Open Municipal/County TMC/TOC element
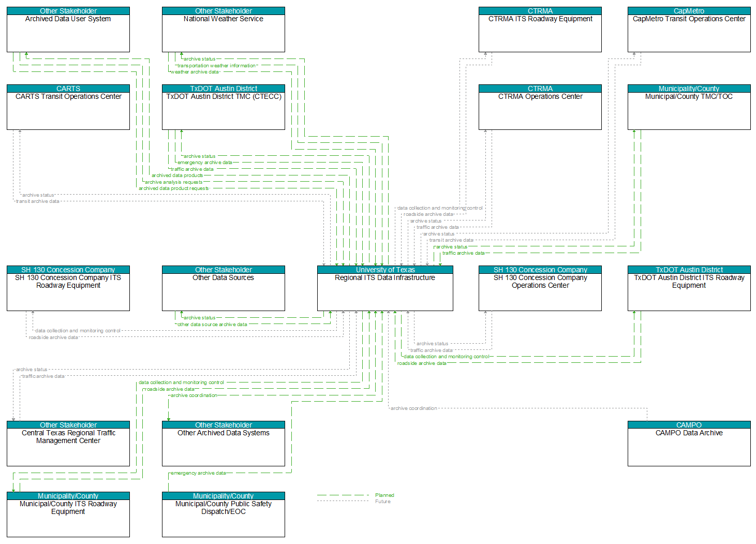Image resolution: width=756 pixels, height=544 pixels. click(689, 107)
